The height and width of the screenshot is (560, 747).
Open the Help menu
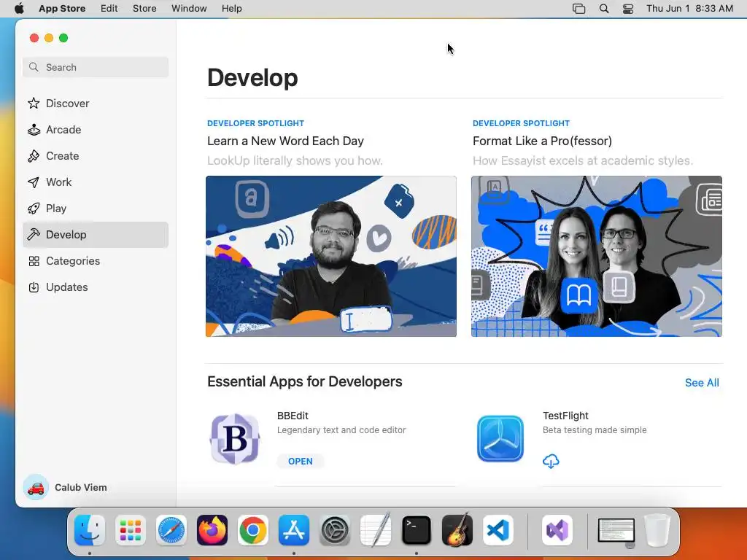[x=231, y=9]
